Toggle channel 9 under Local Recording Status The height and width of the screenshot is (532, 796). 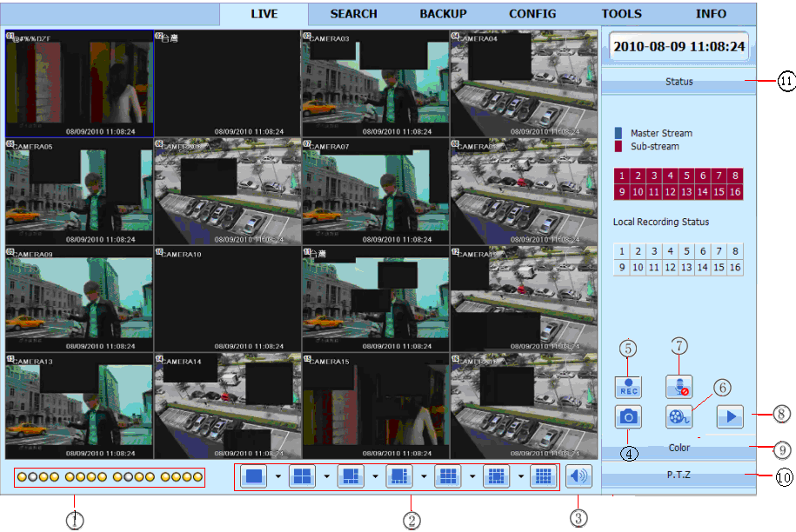622,267
